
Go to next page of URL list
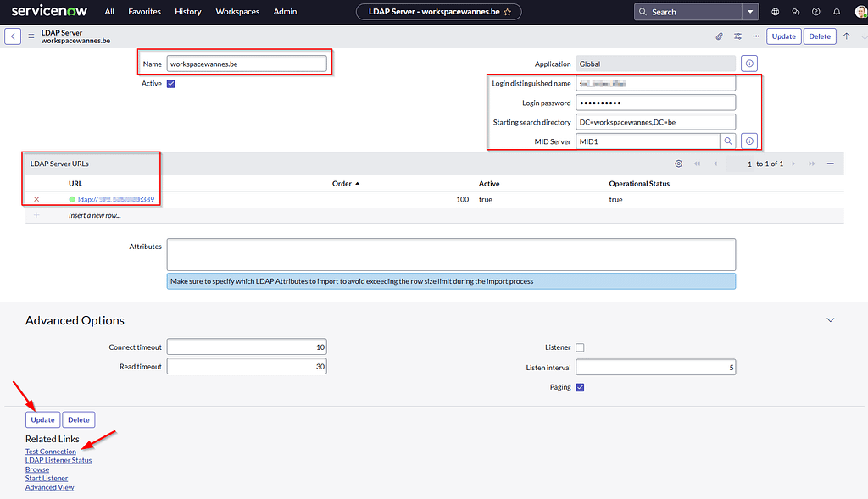(793, 164)
